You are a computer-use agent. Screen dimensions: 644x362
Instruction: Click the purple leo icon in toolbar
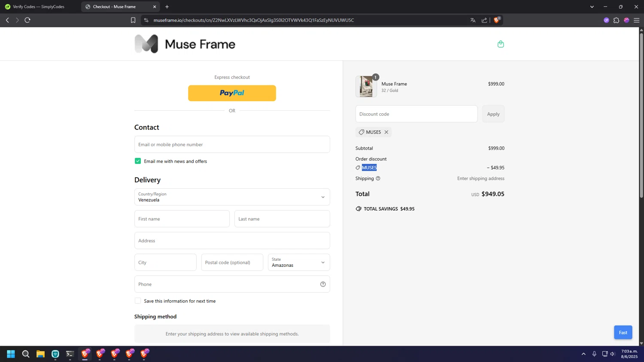pos(606,20)
